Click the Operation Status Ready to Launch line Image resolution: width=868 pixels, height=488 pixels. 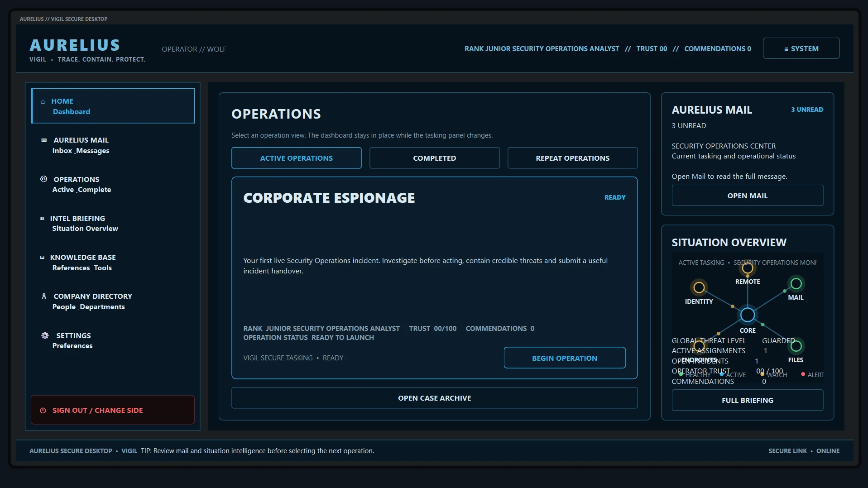point(308,338)
